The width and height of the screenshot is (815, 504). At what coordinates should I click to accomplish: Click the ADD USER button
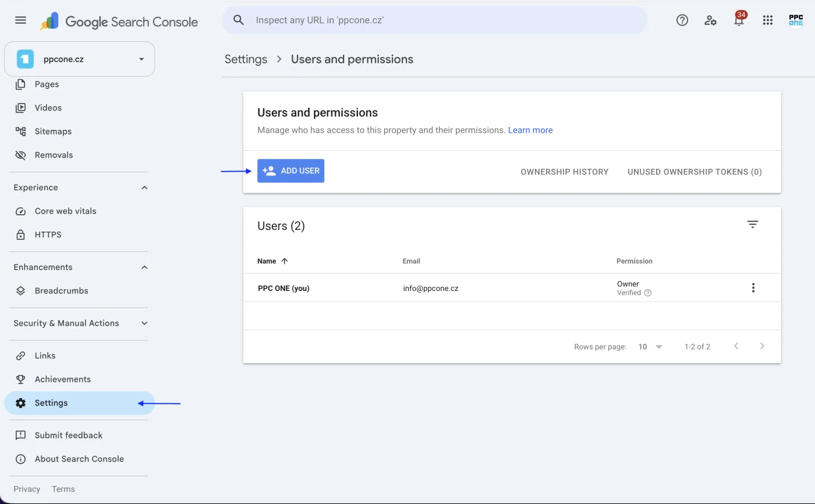click(290, 171)
